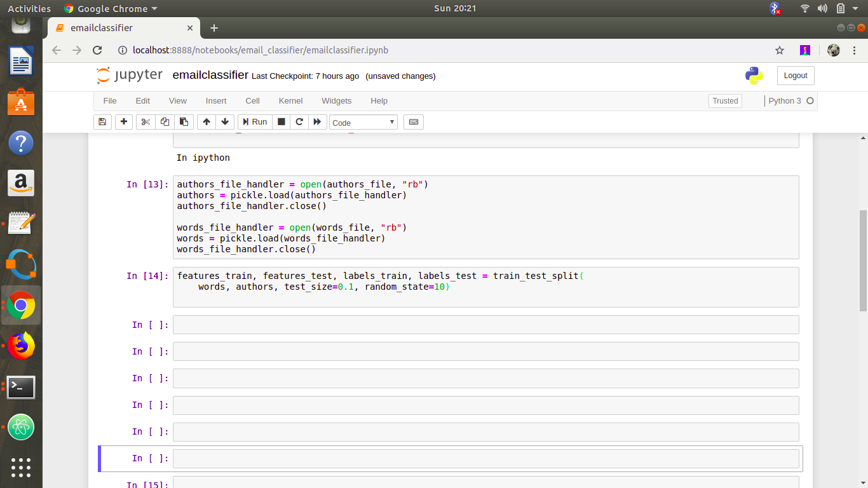
Task: Save notebook with the floppy disk icon
Action: [102, 122]
